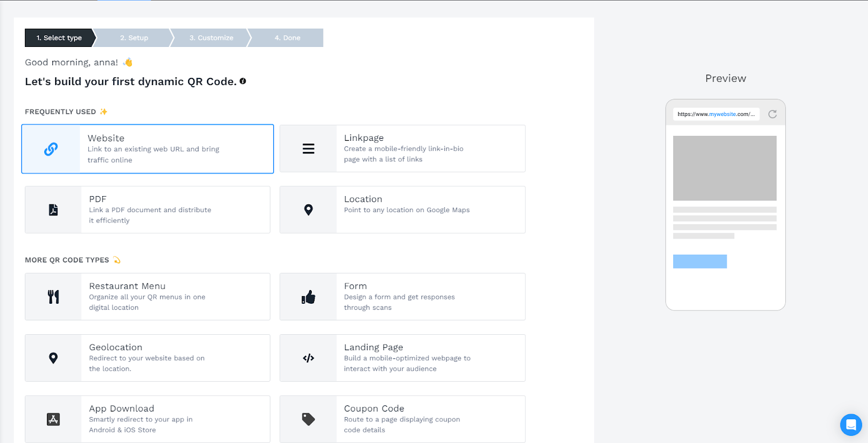Click the blue button placeholder in the preview
This screenshot has height=443, width=868.
point(700,261)
